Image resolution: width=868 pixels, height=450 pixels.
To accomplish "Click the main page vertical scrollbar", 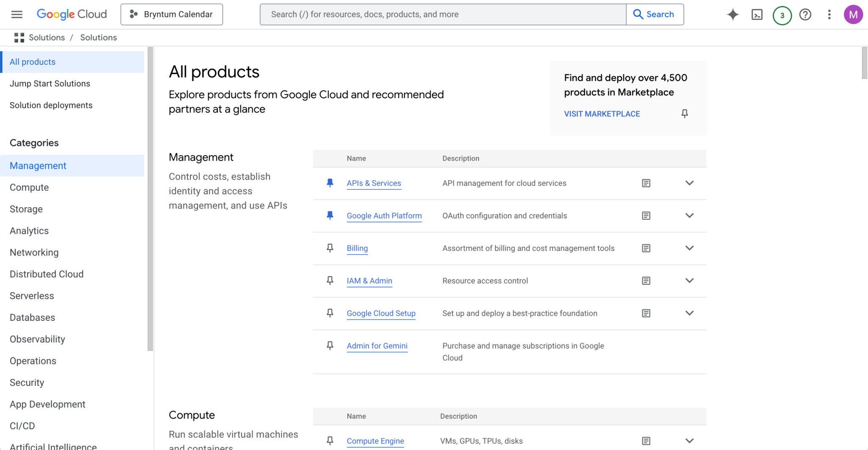I will tap(865, 63).
